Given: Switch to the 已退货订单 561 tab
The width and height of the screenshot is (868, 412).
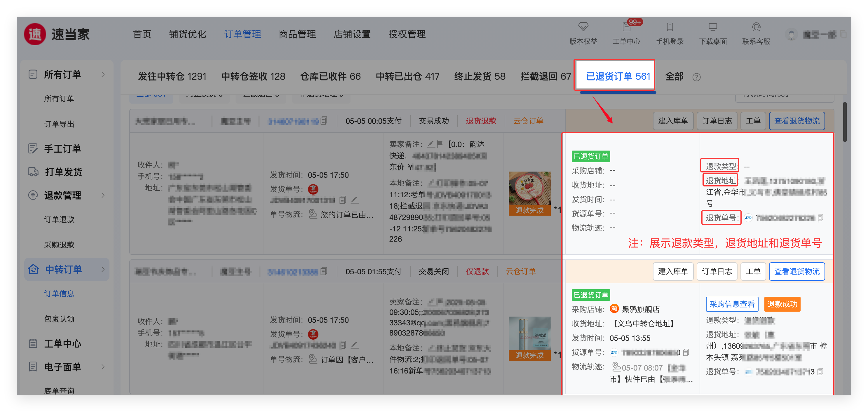Looking at the screenshot, I should coord(618,76).
